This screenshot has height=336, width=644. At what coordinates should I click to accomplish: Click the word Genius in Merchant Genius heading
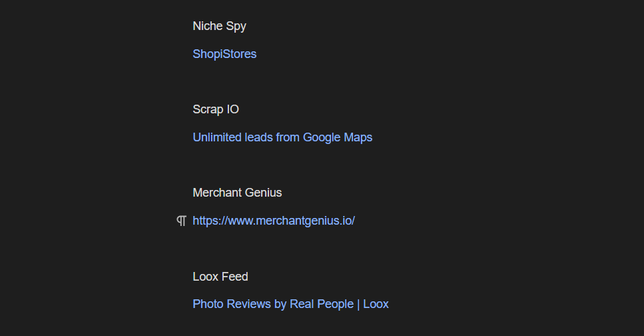(x=263, y=193)
